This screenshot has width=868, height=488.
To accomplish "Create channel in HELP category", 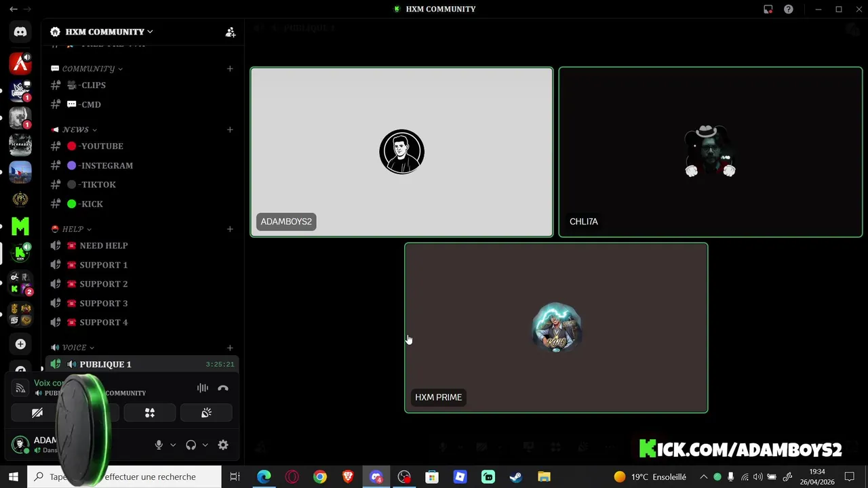I will tap(230, 229).
